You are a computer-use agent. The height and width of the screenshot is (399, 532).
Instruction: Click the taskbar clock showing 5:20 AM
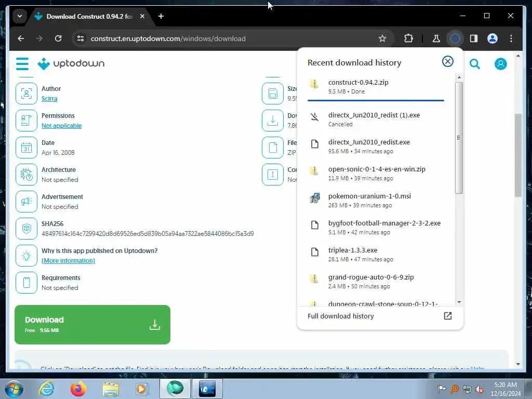click(505, 389)
